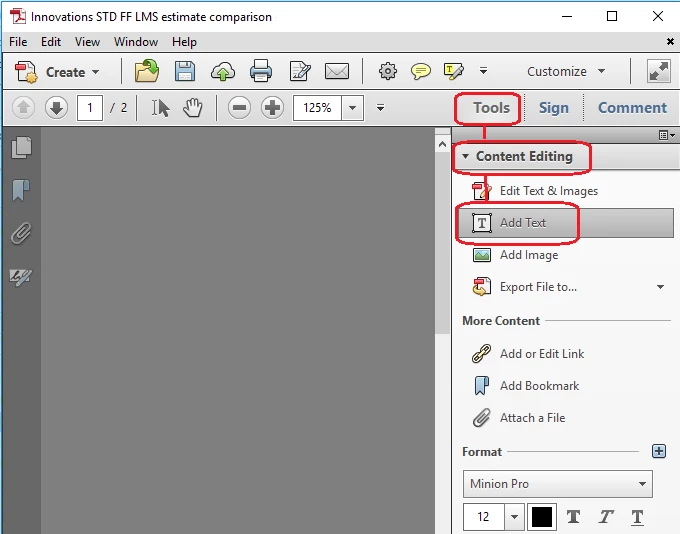The width and height of the screenshot is (680, 534).
Task: Click the Create PDF icon
Action: (26, 72)
